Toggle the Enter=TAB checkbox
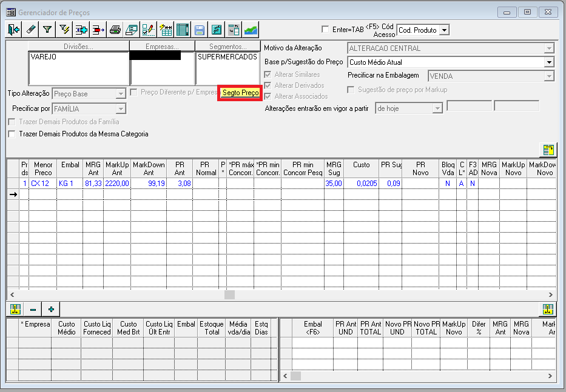 coord(325,29)
